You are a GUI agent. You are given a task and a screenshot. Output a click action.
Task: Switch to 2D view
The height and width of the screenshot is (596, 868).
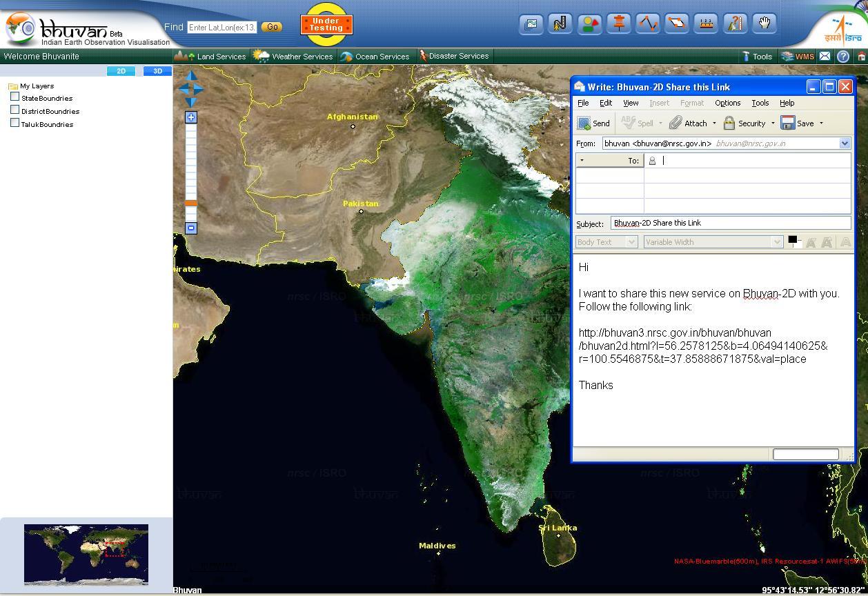[x=121, y=71]
